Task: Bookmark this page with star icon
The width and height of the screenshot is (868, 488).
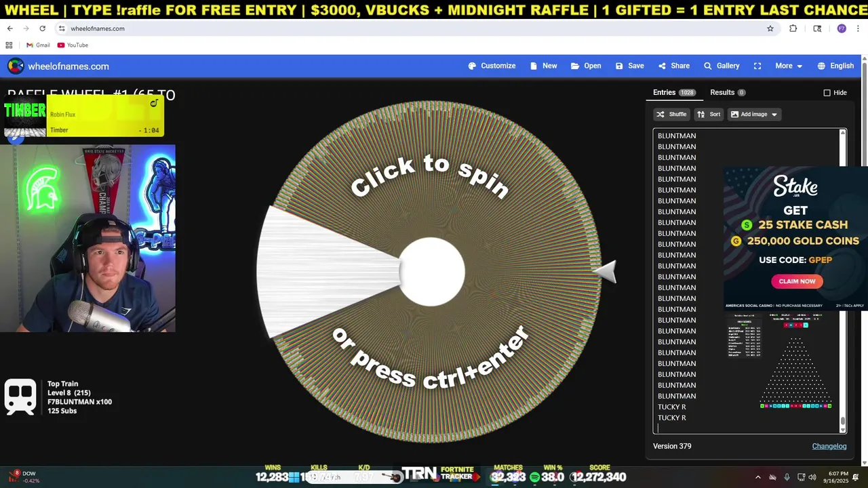Action: click(770, 28)
